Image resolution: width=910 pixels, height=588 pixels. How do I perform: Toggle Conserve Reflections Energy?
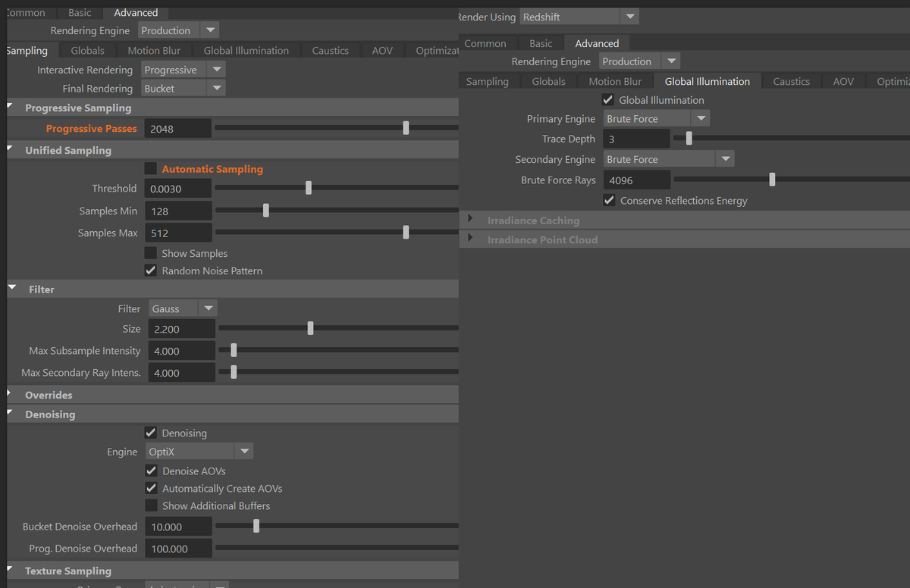609,200
